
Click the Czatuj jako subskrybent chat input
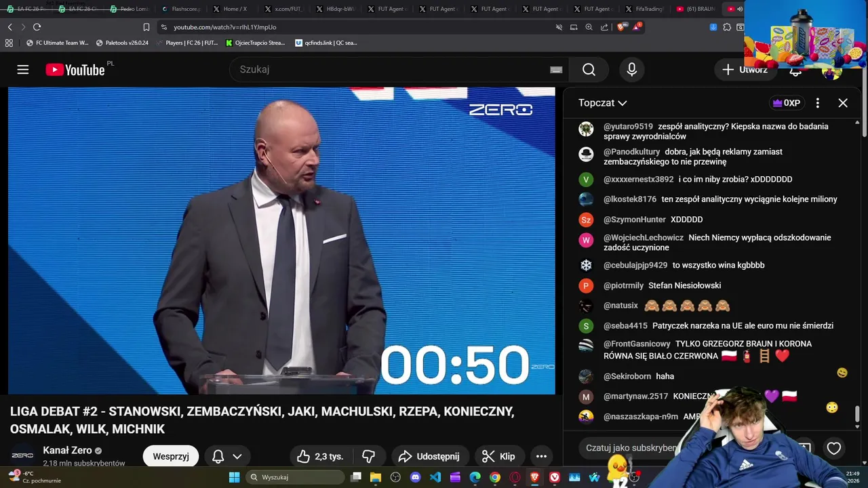click(x=631, y=448)
